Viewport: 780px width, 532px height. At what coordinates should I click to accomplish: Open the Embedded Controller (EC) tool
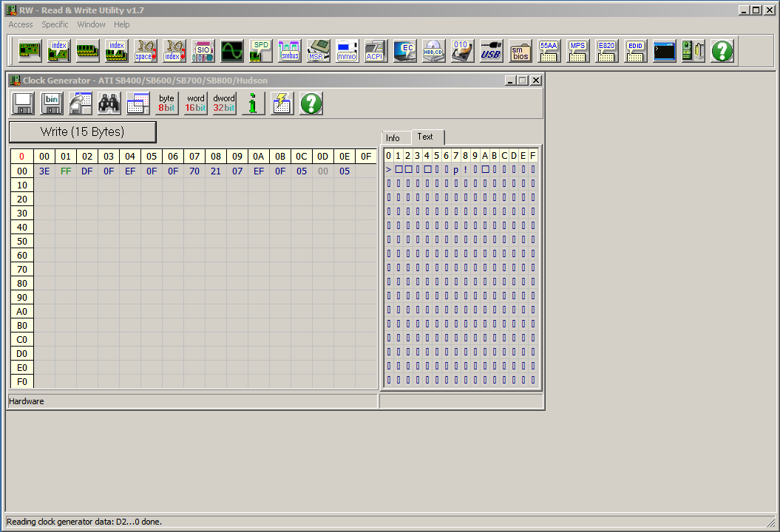click(404, 50)
